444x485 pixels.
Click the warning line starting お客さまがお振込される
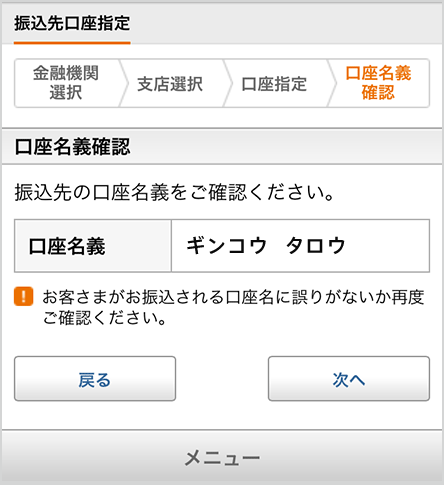point(233,297)
